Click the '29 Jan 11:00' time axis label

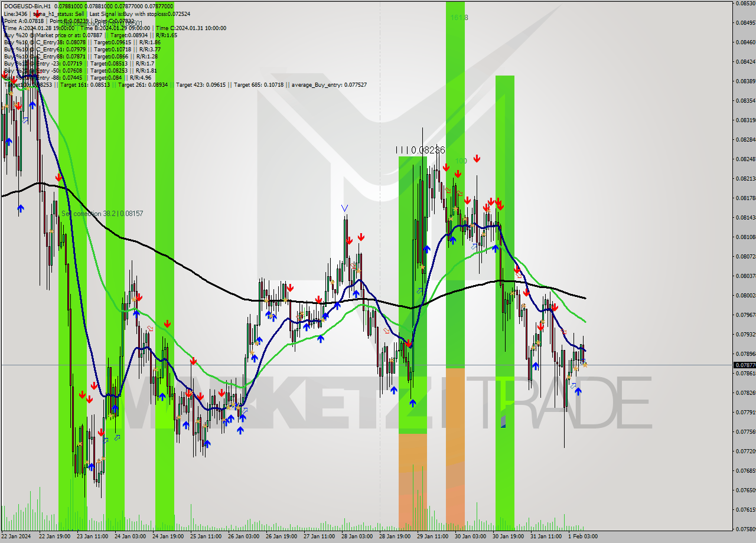pyautogui.click(x=432, y=537)
